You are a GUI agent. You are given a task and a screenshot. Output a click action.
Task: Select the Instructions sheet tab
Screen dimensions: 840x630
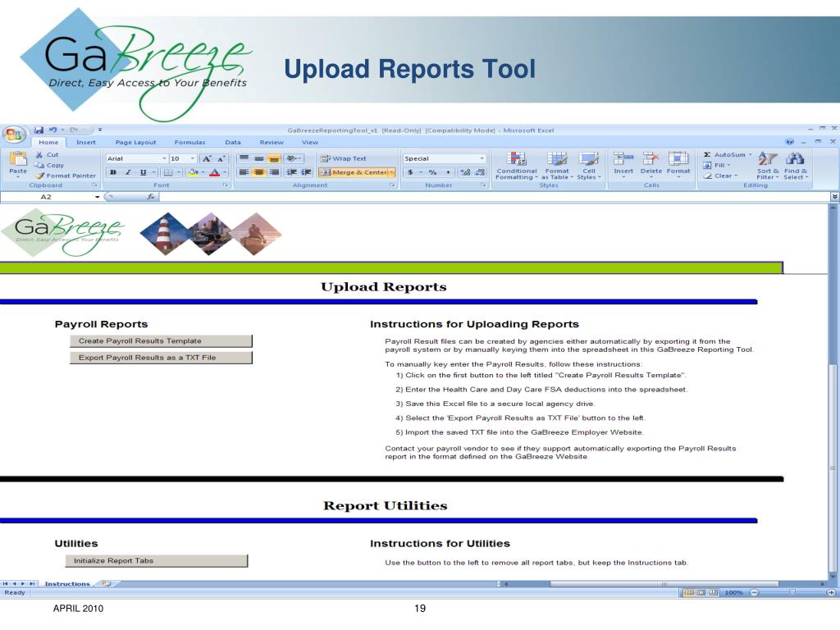pyautogui.click(x=67, y=584)
